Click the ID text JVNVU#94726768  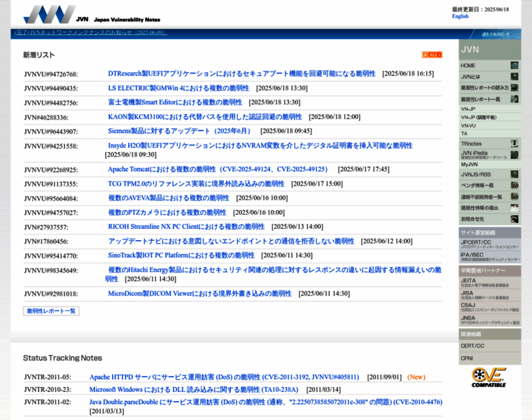click(x=51, y=74)
